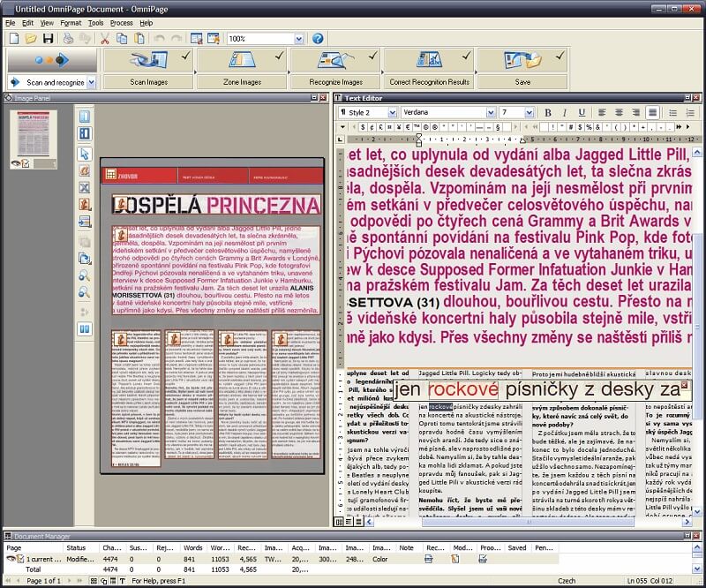
Task: Toggle Bold formatting in Text Editor
Action: click(548, 112)
